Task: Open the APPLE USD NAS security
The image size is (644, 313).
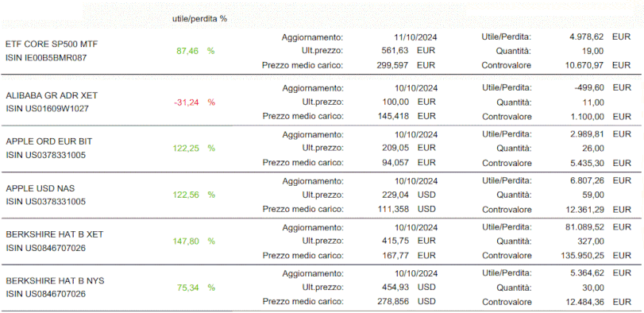Action: 40,188
